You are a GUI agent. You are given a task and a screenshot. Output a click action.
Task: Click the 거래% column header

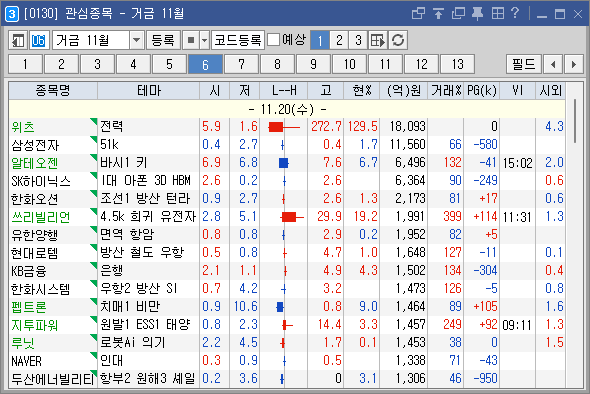(x=446, y=91)
